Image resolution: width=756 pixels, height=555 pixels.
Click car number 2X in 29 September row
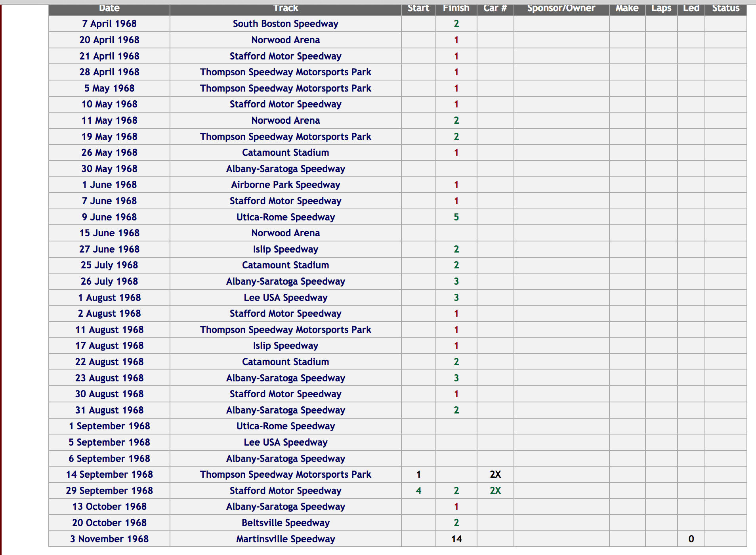(x=495, y=491)
